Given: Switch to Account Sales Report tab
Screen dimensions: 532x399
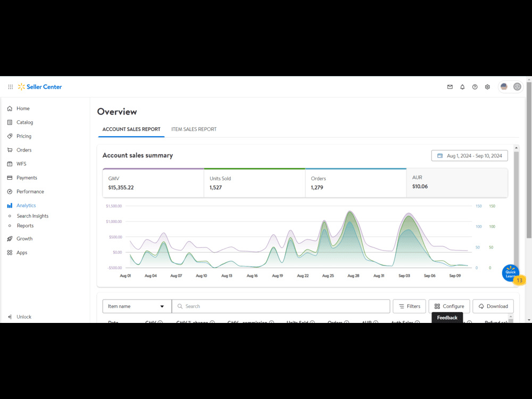Looking at the screenshot, I should pyautogui.click(x=131, y=129).
